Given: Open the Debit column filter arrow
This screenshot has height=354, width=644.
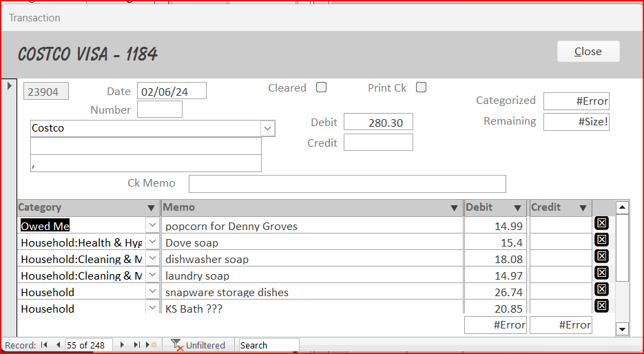Looking at the screenshot, I should click(518, 208).
